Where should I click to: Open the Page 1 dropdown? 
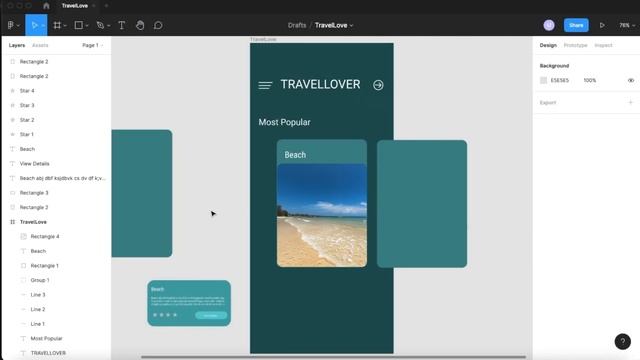[x=93, y=45]
